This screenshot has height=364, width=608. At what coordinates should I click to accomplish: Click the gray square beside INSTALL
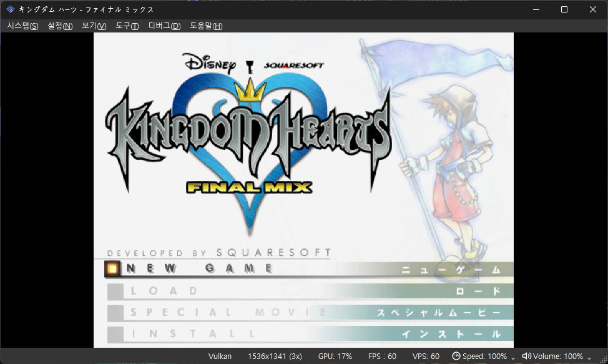click(115, 334)
